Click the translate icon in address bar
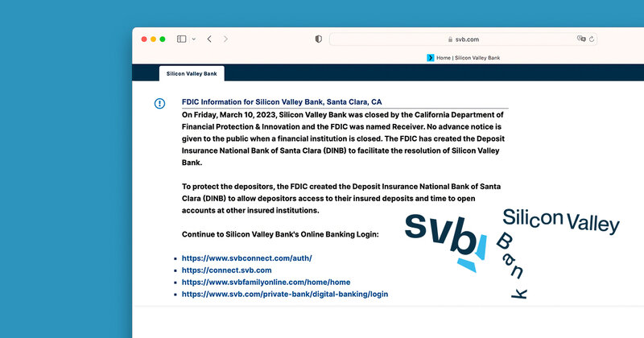Viewport: 644px width, 338px height. pos(581,39)
